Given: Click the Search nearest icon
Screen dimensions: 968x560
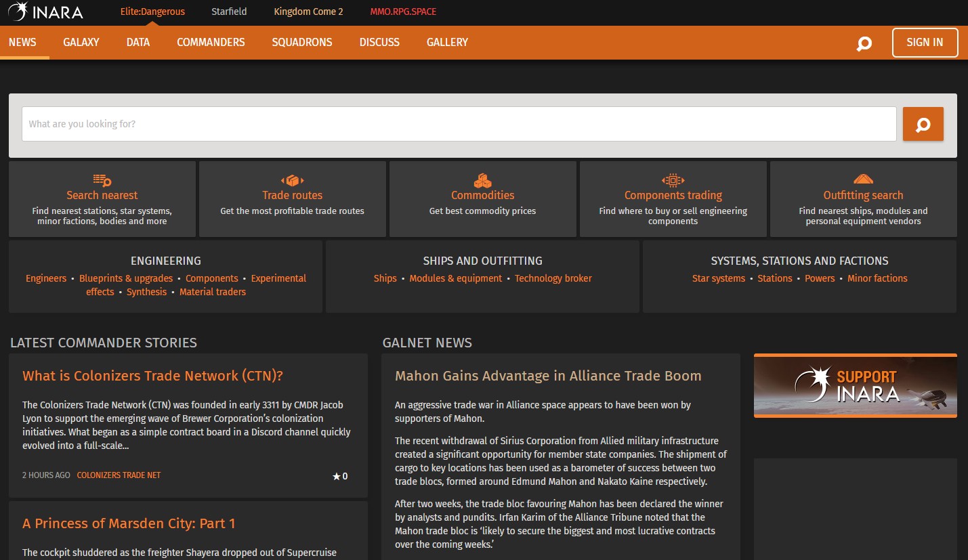Looking at the screenshot, I should (102, 180).
